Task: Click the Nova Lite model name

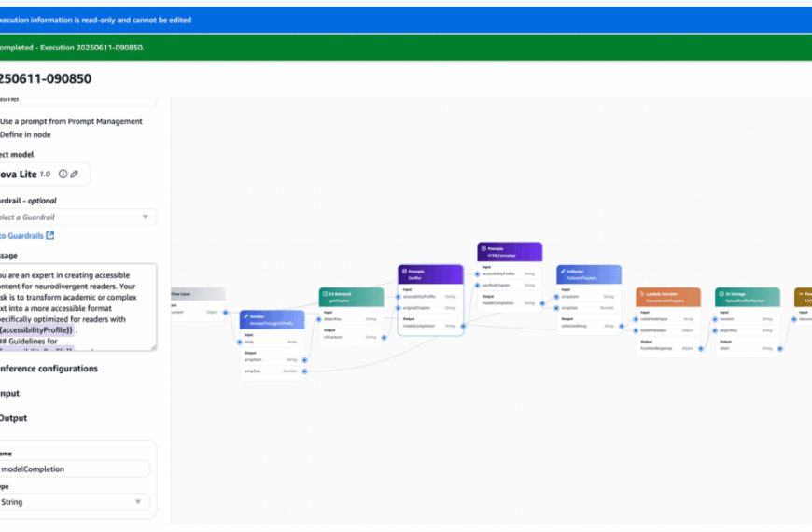Action: coord(18,174)
